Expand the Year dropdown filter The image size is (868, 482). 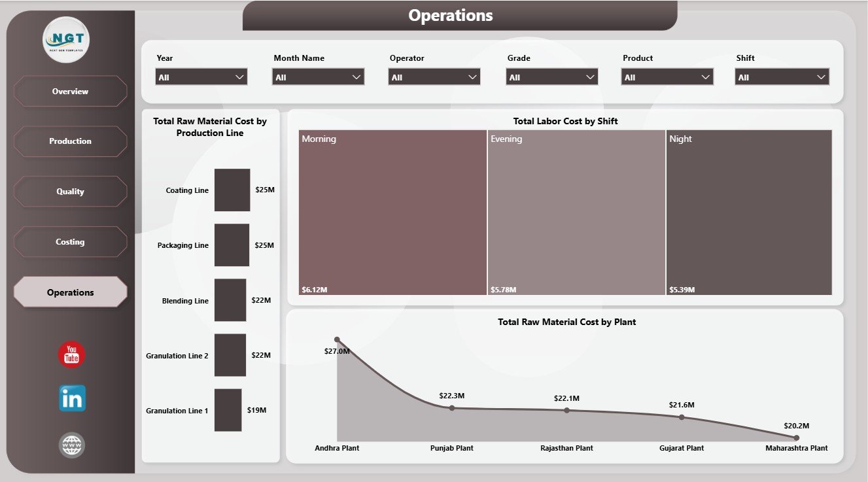point(201,77)
